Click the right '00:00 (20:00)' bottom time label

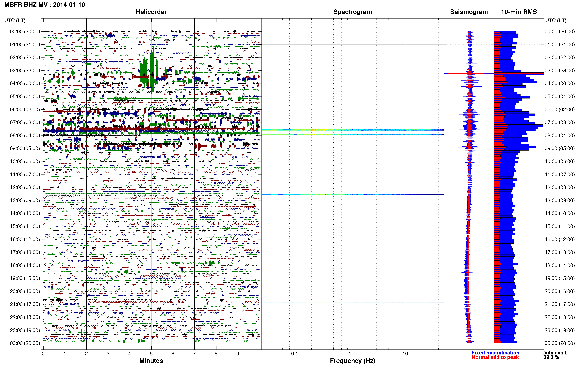[x=560, y=343]
